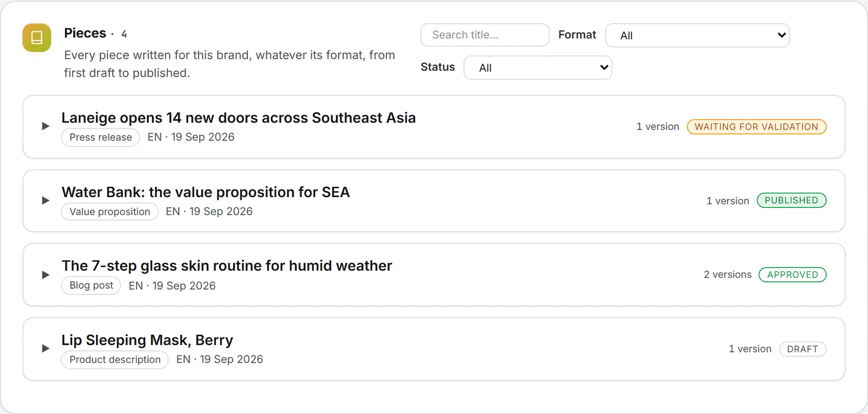
Task: Click the Value proposition format tag
Action: pos(110,212)
